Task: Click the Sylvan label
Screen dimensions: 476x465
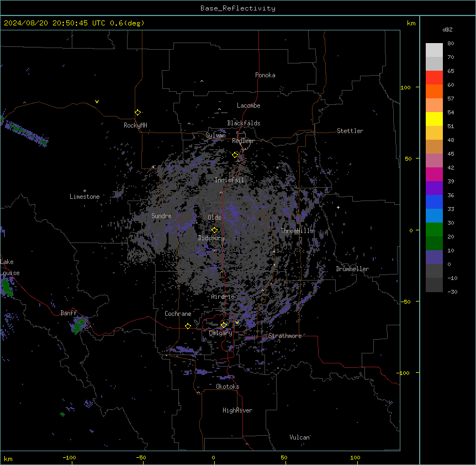Action: (x=215, y=135)
